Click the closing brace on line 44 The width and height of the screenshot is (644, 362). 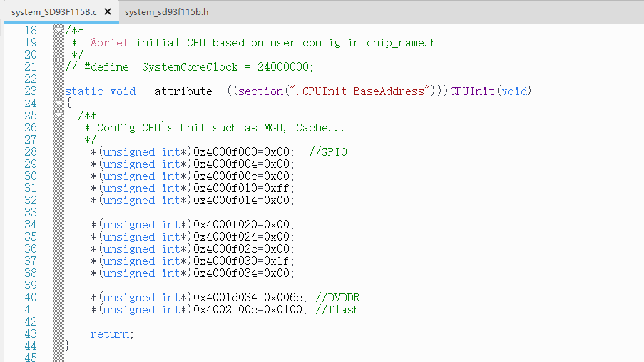click(67, 346)
